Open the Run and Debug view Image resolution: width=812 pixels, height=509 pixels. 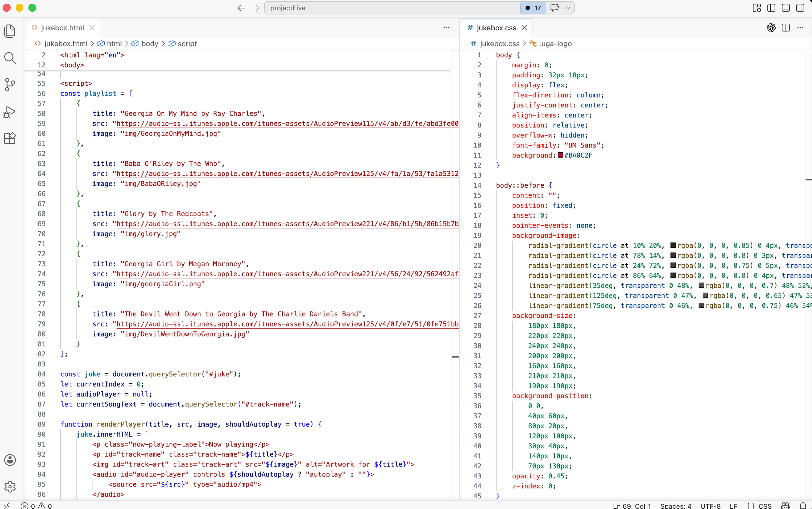coord(10,112)
